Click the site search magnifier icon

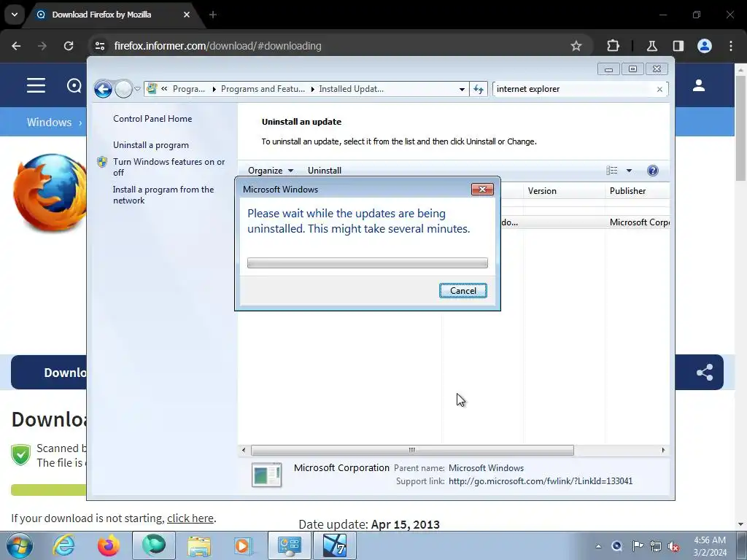[x=74, y=86]
